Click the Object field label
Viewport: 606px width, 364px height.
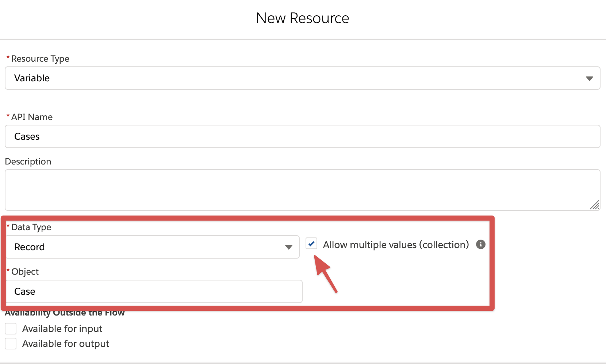tap(25, 272)
